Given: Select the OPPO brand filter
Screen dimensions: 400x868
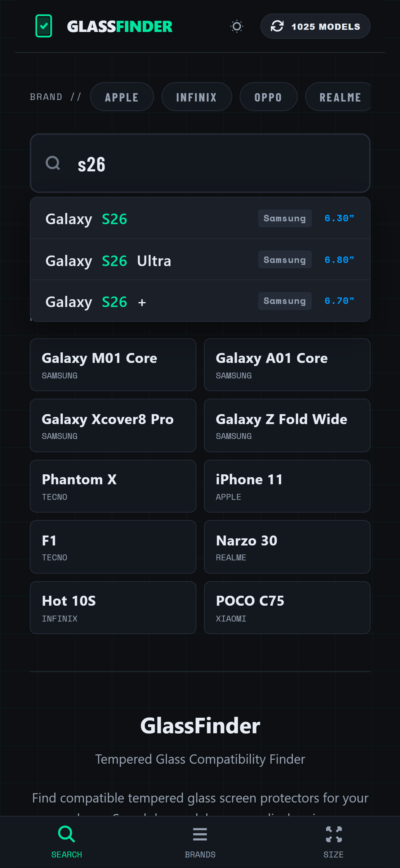Looking at the screenshot, I should tap(268, 97).
